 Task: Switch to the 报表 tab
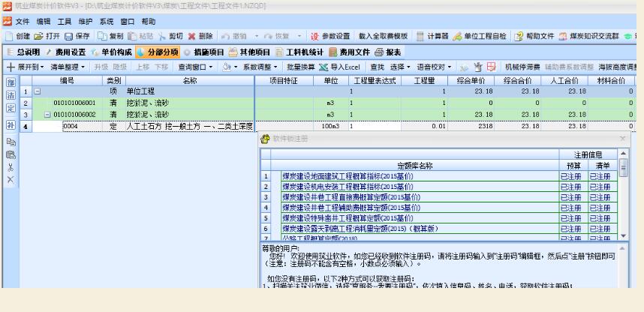388,52
